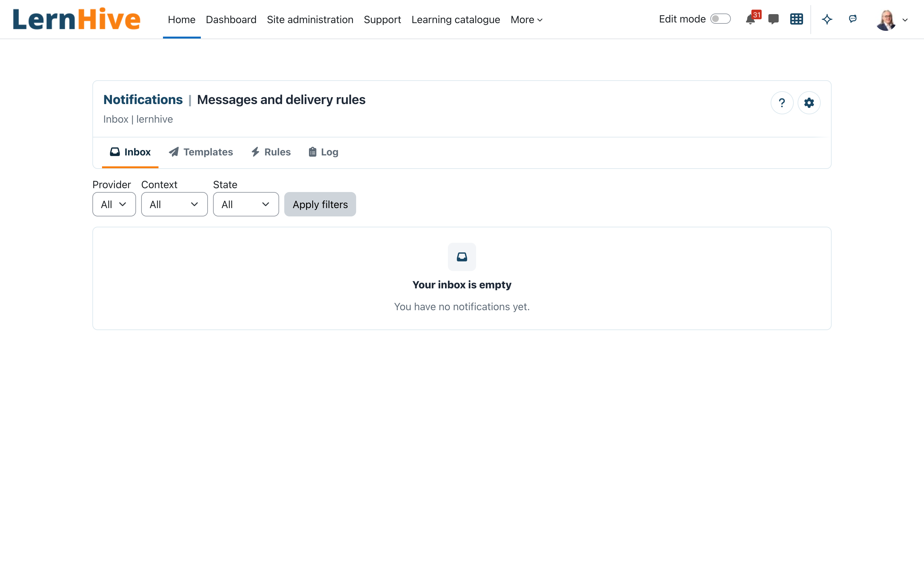Open the Support nav link

click(x=382, y=20)
